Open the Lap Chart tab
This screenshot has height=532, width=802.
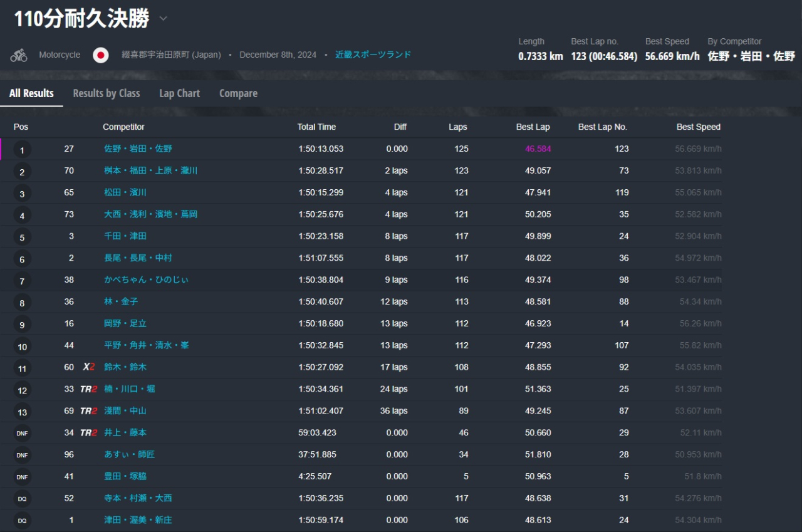point(179,93)
